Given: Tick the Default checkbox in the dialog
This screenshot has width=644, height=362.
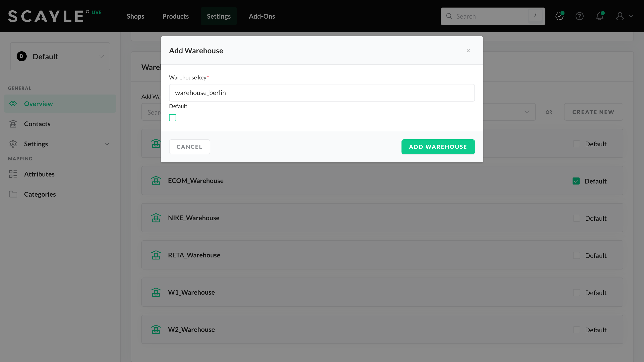Looking at the screenshot, I should point(173,118).
